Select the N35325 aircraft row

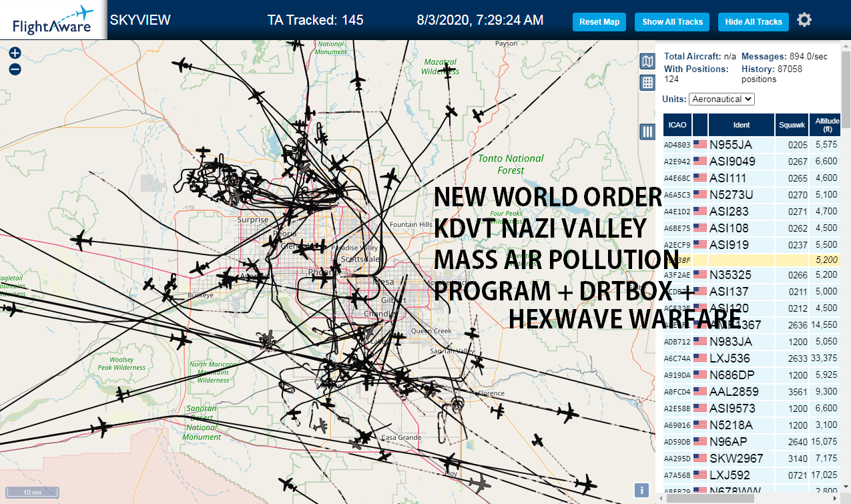pyautogui.click(x=752, y=274)
